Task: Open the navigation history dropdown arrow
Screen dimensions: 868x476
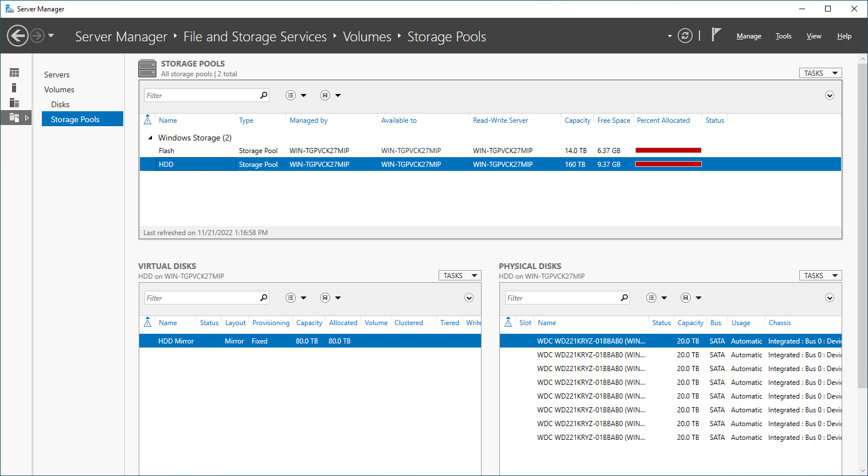Action: [x=51, y=36]
